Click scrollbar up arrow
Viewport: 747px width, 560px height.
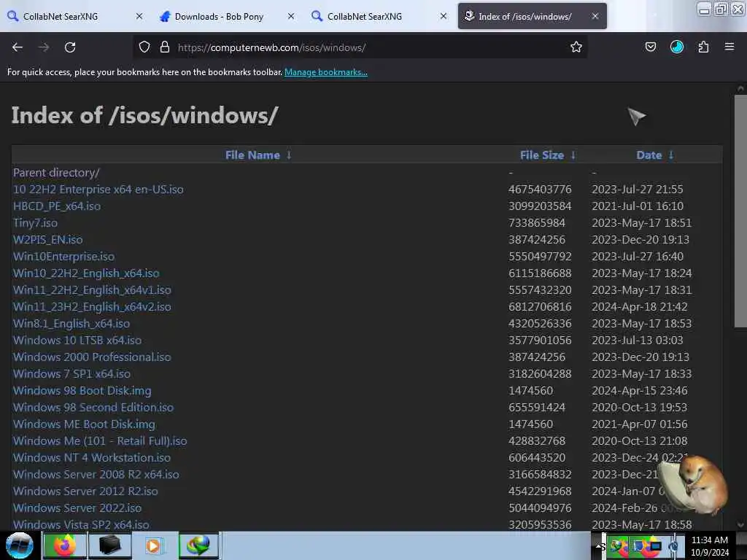click(x=740, y=88)
